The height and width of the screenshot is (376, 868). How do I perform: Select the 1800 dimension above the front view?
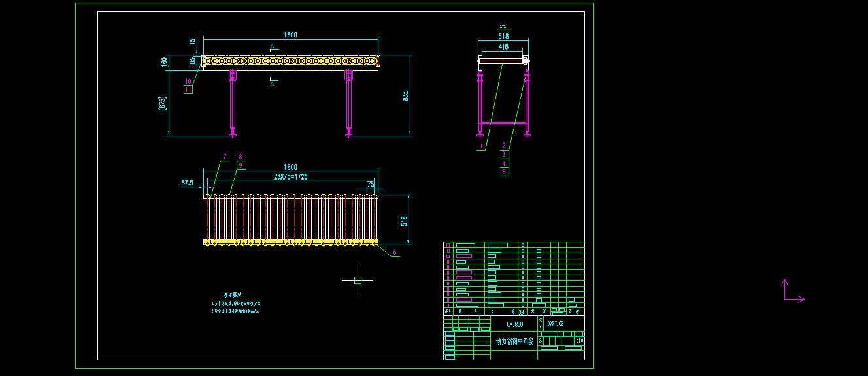[x=290, y=34]
